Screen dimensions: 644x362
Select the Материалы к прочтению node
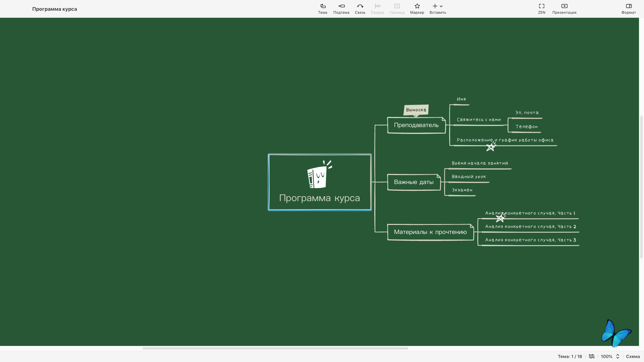point(430,232)
